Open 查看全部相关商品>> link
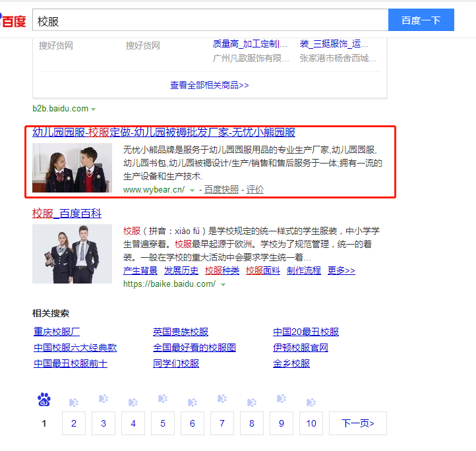 coord(210,85)
